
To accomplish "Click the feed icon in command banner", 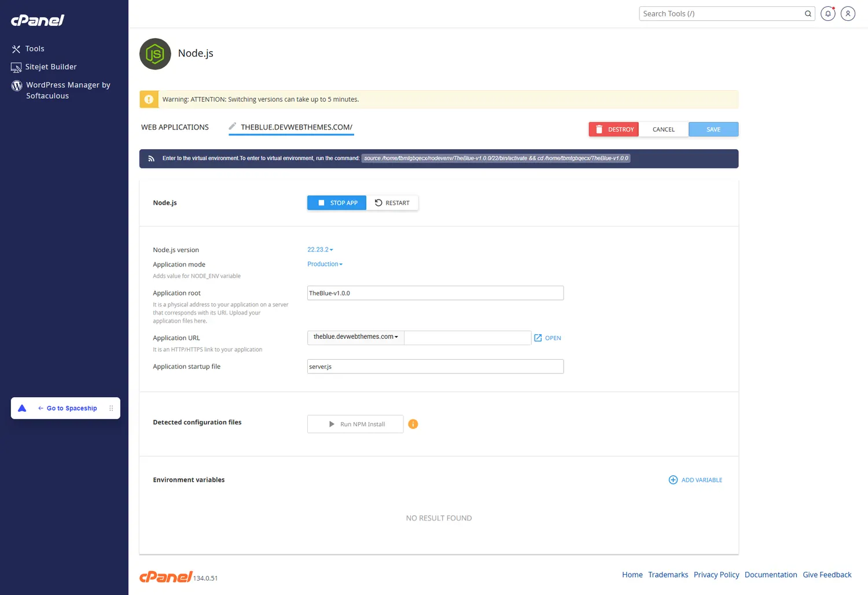I will point(151,158).
